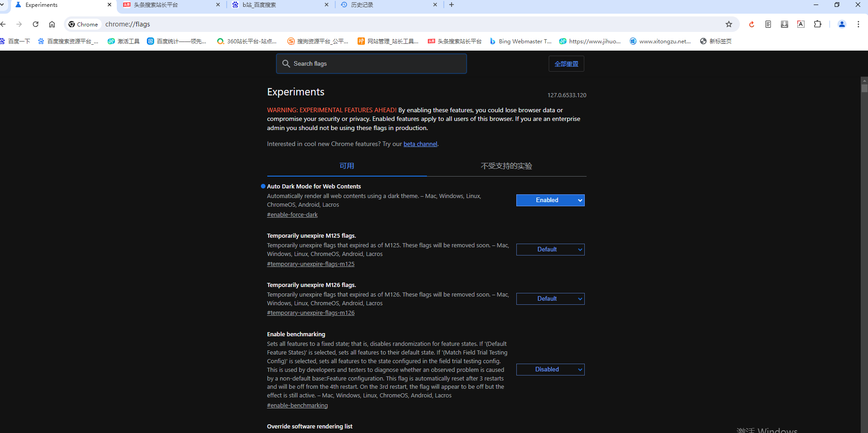Image resolution: width=868 pixels, height=433 pixels.
Task: Open the reading list extension icon
Action: [768, 24]
